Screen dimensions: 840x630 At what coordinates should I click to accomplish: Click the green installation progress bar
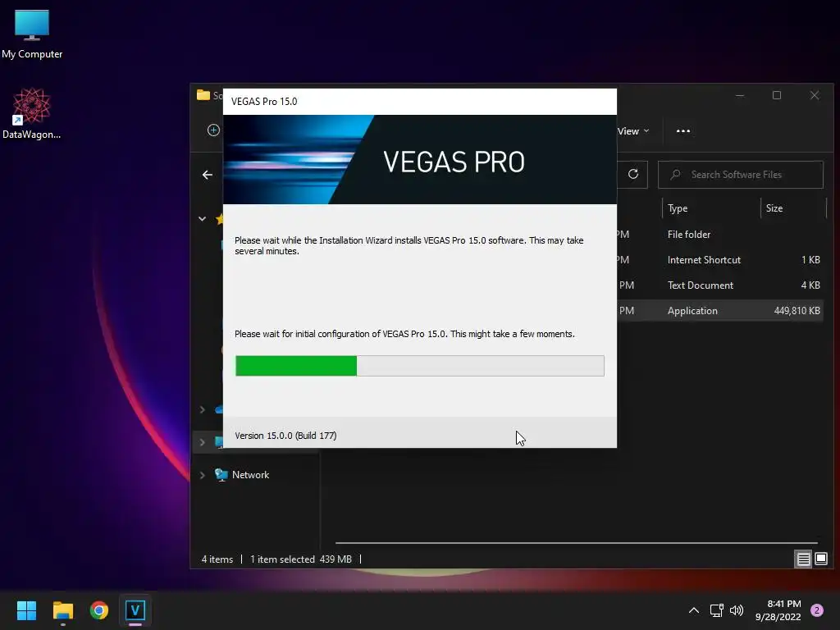tap(419, 366)
